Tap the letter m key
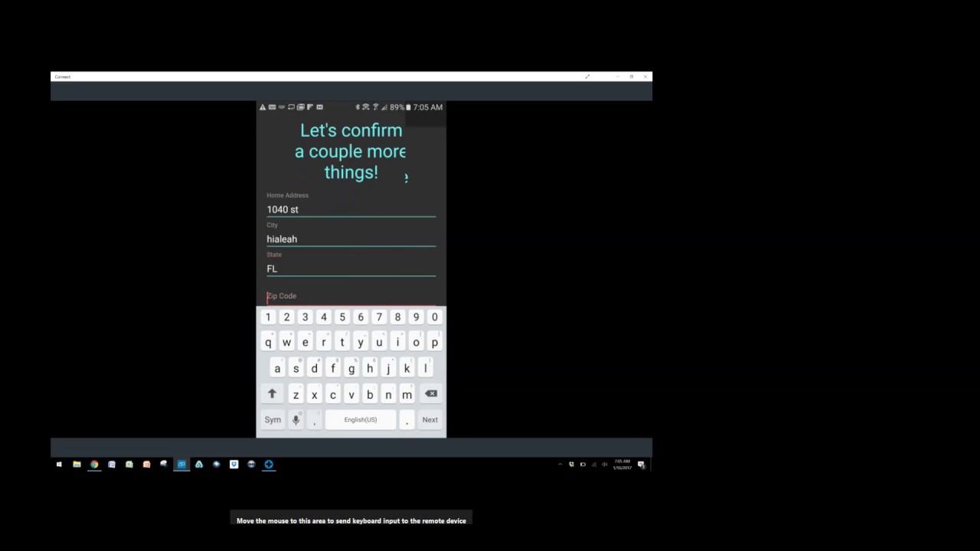Image resolution: width=980 pixels, height=551 pixels. 407,394
